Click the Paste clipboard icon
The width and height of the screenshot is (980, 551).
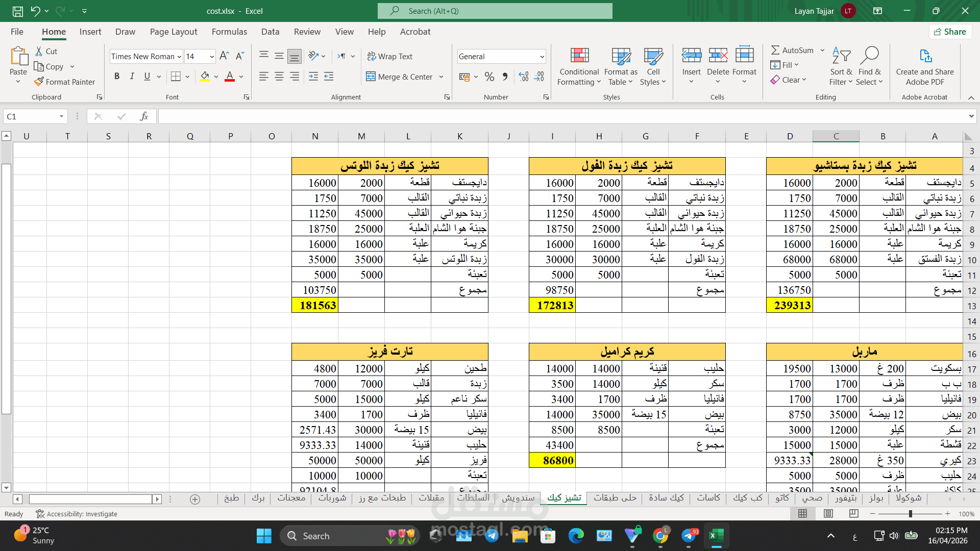pos(19,57)
